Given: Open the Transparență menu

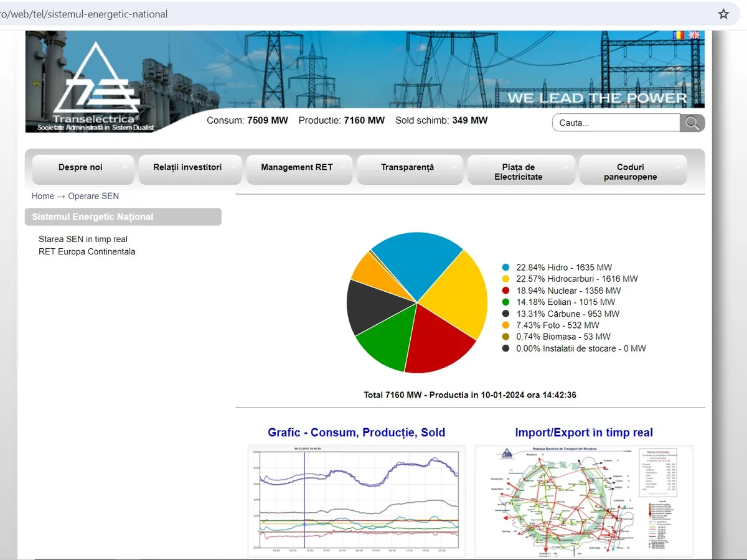Looking at the screenshot, I should point(408,167).
